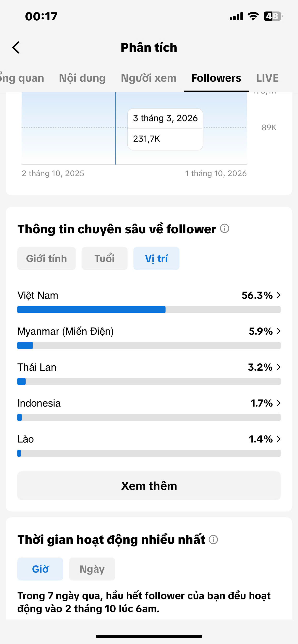Tap the Wi-Fi status icon
The width and height of the screenshot is (298, 644).
253,16
